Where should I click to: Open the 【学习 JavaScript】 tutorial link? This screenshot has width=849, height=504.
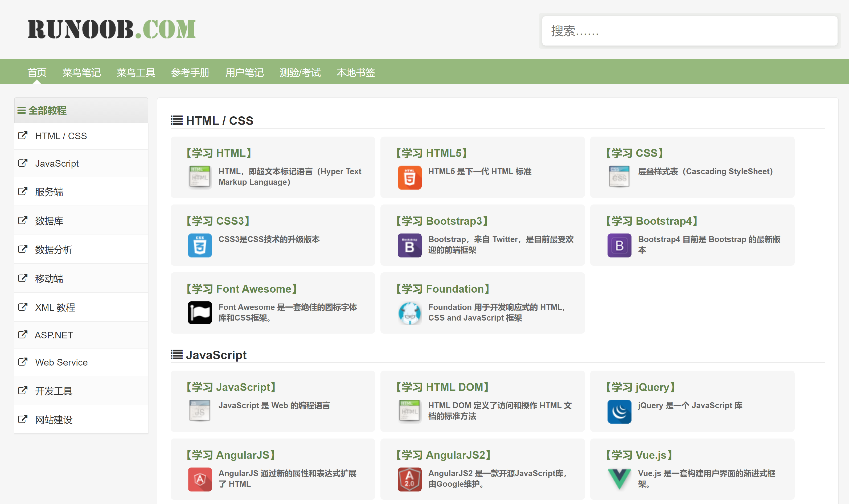[x=231, y=387]
